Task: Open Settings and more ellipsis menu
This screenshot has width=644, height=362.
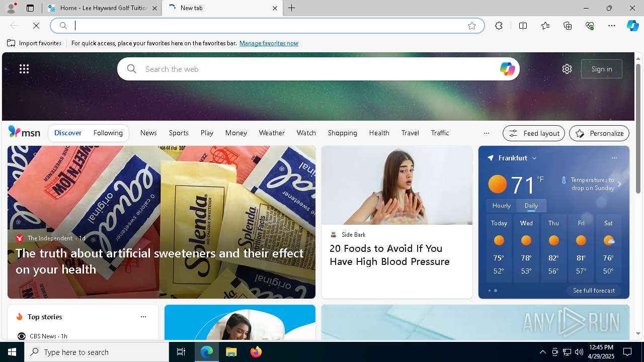Action: (612, 26)
